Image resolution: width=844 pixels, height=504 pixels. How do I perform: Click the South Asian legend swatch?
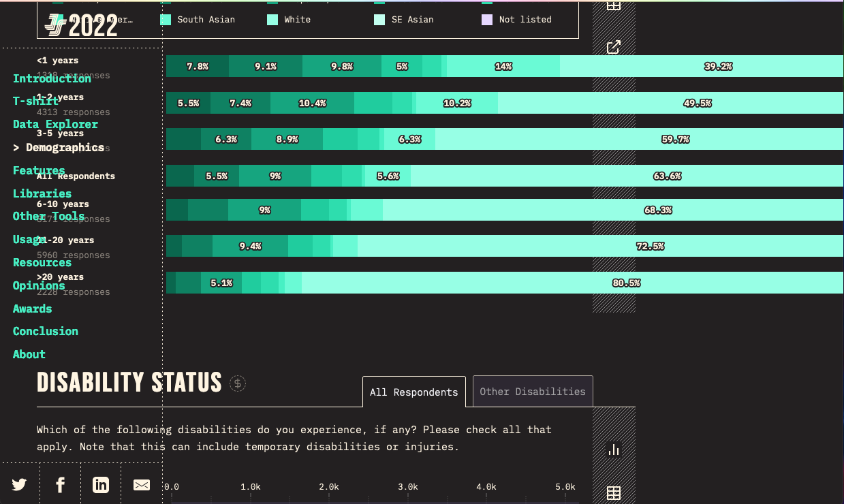[x=165, y=20]
